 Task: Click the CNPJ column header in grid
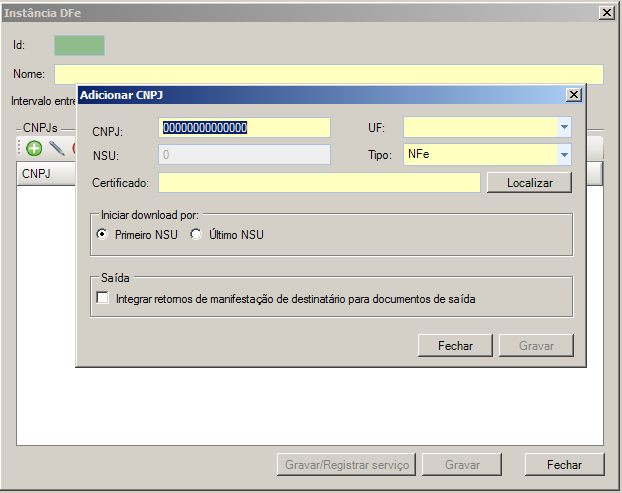pyautogui.click(x=46, y=174)
